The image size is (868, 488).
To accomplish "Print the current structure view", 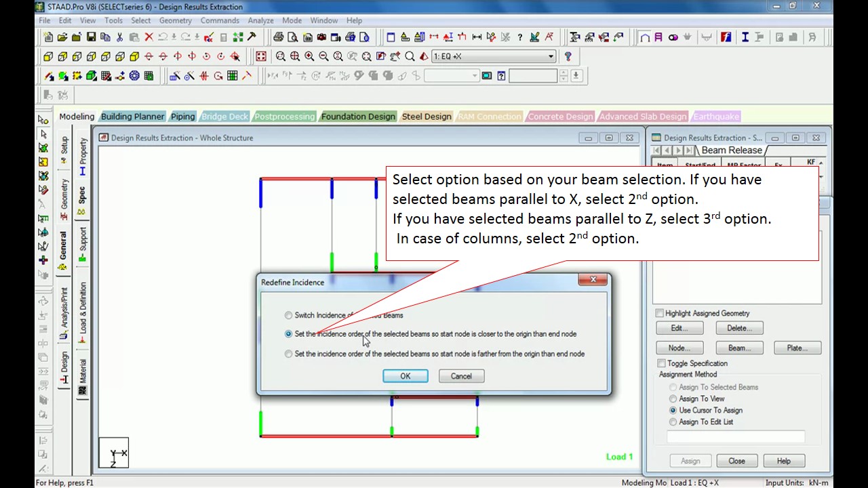I will [279, 37].
